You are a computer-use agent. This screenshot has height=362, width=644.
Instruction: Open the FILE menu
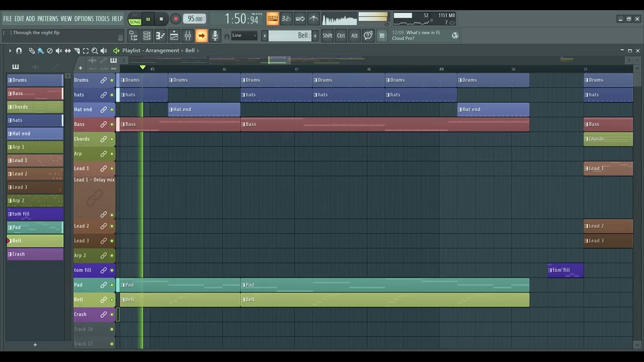(x=8, y=19)
